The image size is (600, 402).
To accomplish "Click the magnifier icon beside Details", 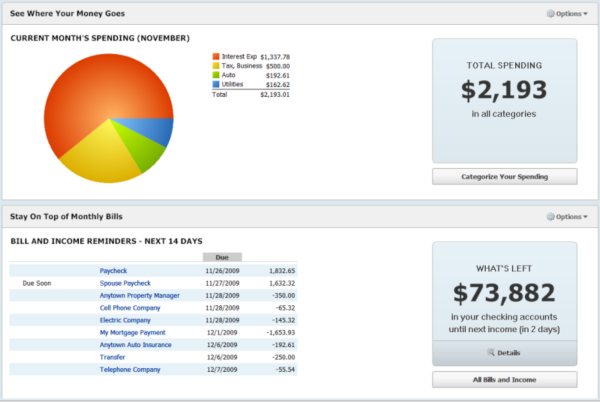I will tap(491, 352).
